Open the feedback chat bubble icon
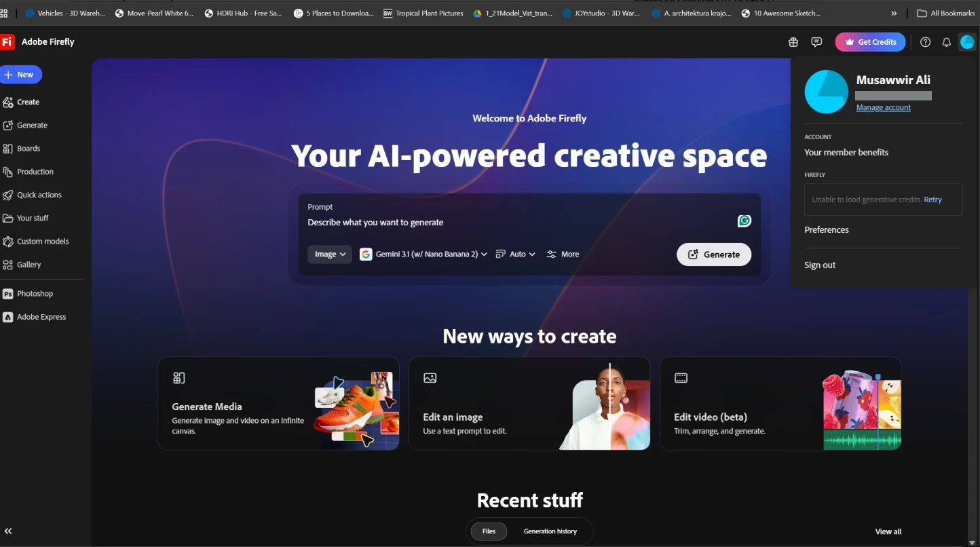The image size is (980, 547). click(x=816, y=42)
